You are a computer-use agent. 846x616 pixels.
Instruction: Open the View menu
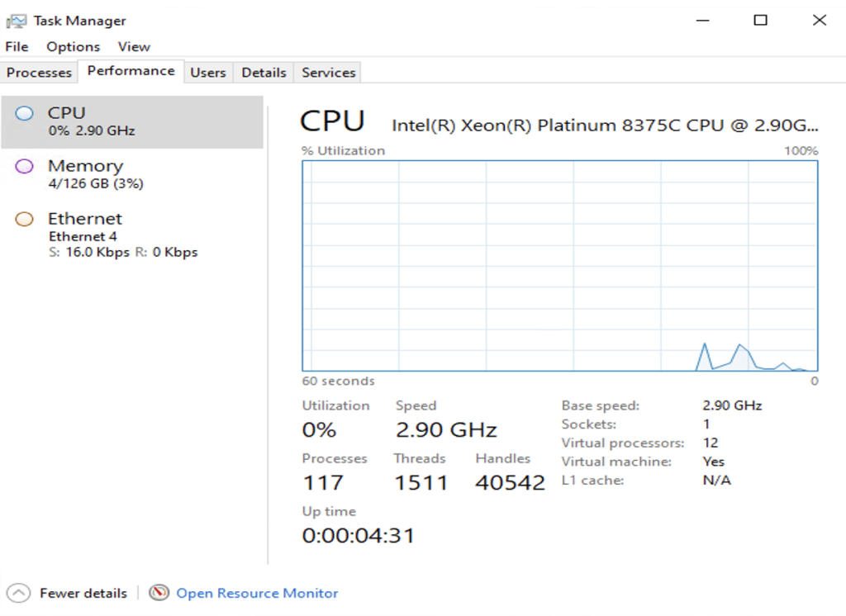[x=133, y=46]
